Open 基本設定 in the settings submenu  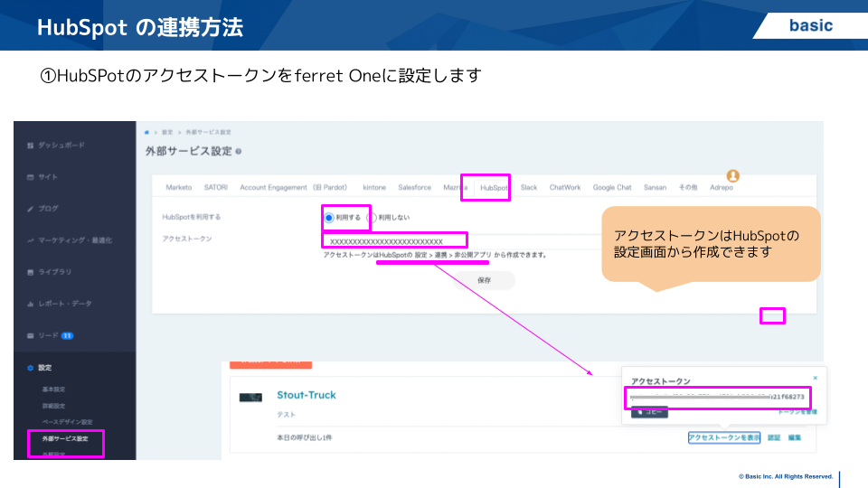(53, 389)
